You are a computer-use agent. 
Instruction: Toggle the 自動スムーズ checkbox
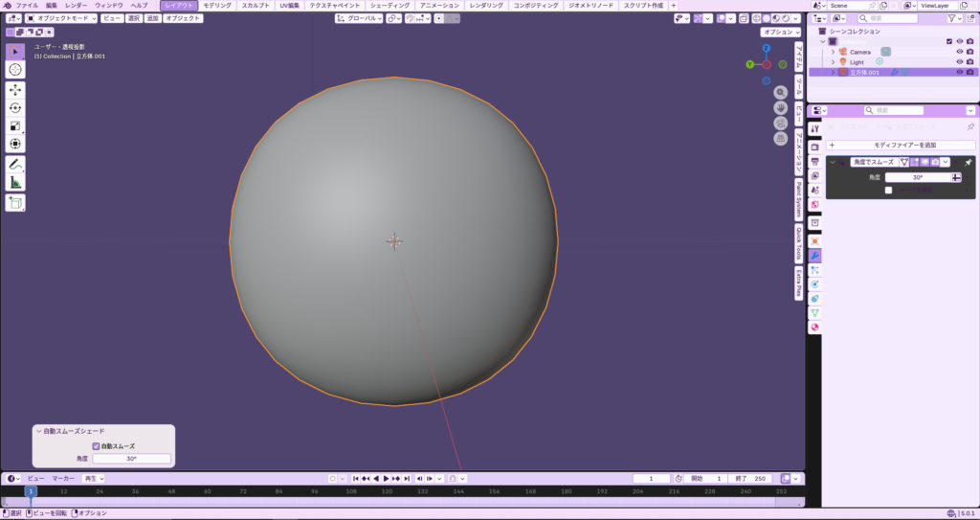point(96,445)
